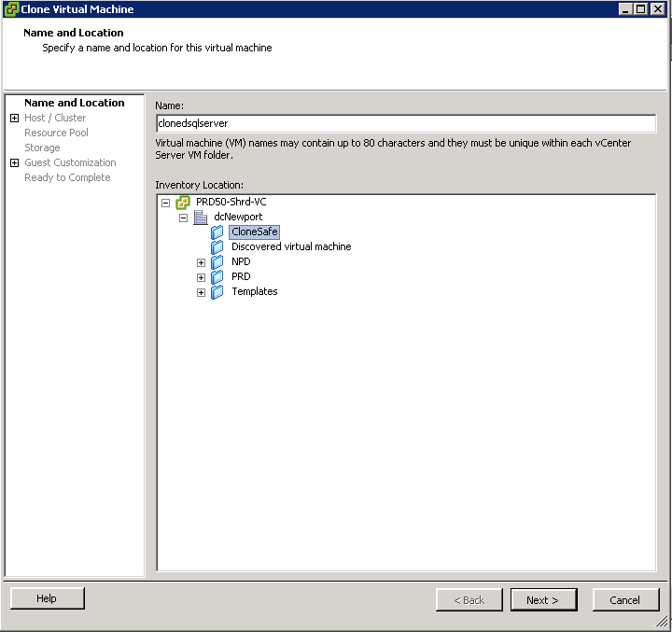
Task: Click the Templates folder icon
Action: (x=217, y=292)
